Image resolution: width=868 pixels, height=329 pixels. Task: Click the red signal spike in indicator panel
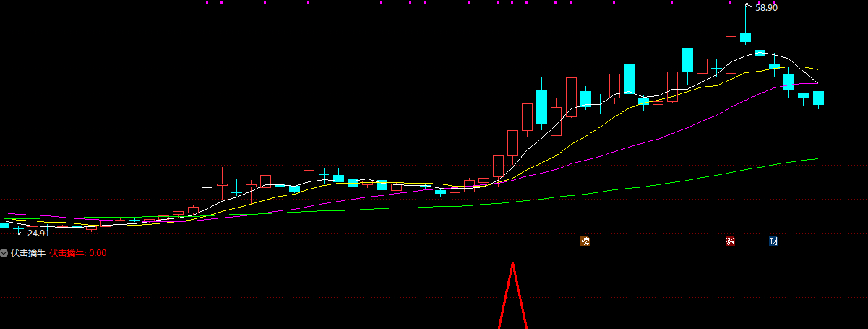click(512, 295)
